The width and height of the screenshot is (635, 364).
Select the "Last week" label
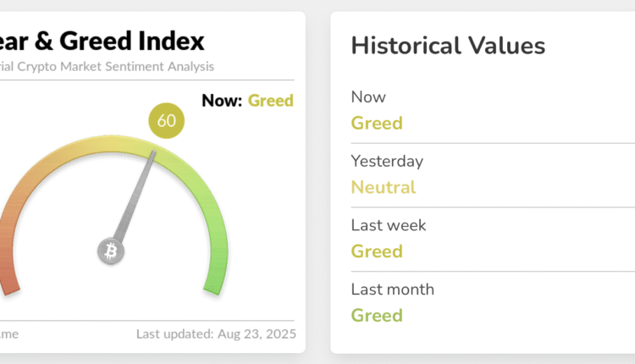click(389, 225)
